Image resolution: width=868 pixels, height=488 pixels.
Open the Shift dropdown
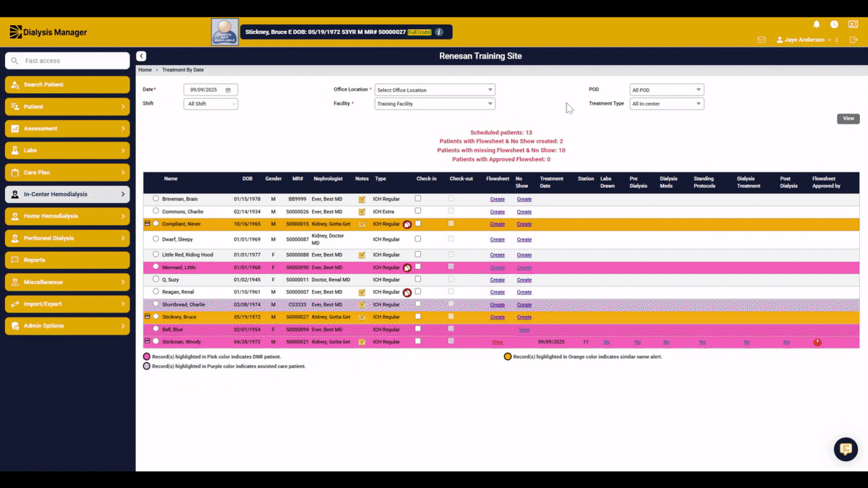[210, 104]
